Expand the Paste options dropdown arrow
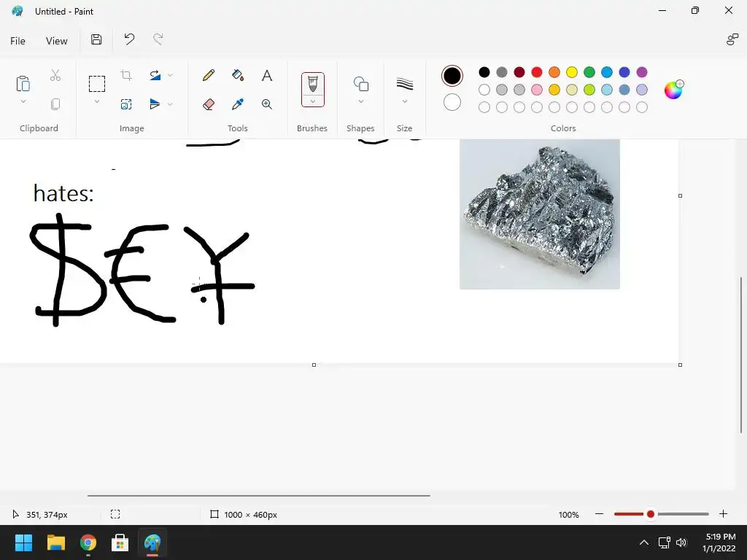This screenshot has width=747, height=560. (23, 101)
